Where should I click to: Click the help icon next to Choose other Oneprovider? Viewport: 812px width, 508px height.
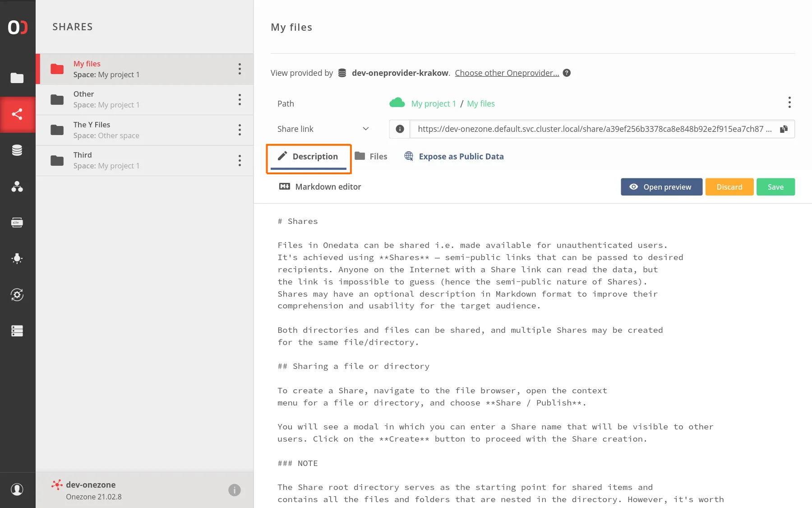pos(567,73)
